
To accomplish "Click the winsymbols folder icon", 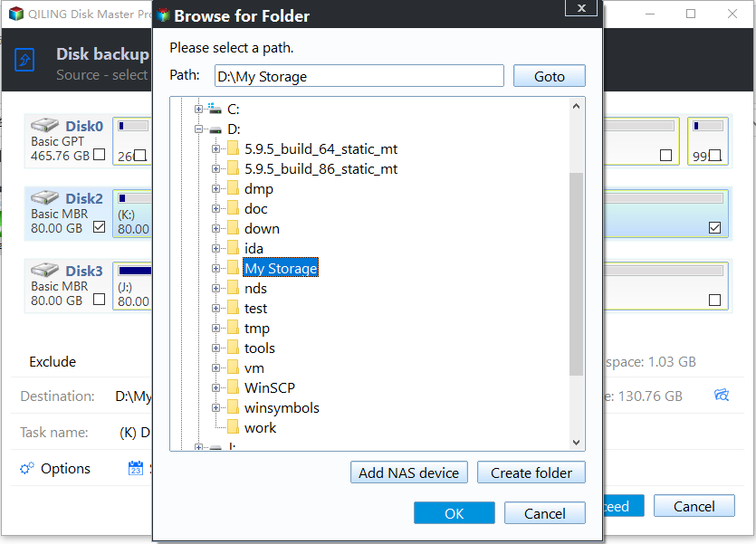I will tap(233, 406).
